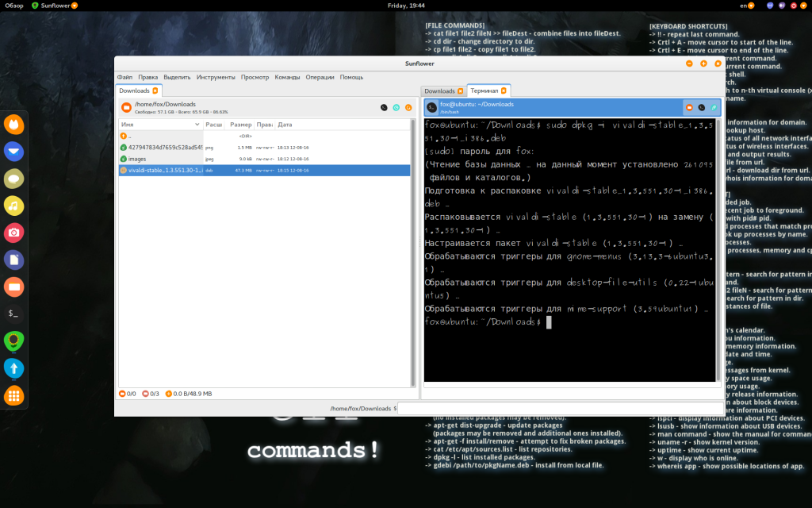Launch the camera screenshot app in dock
812x508 pixels.
point(14,233)
